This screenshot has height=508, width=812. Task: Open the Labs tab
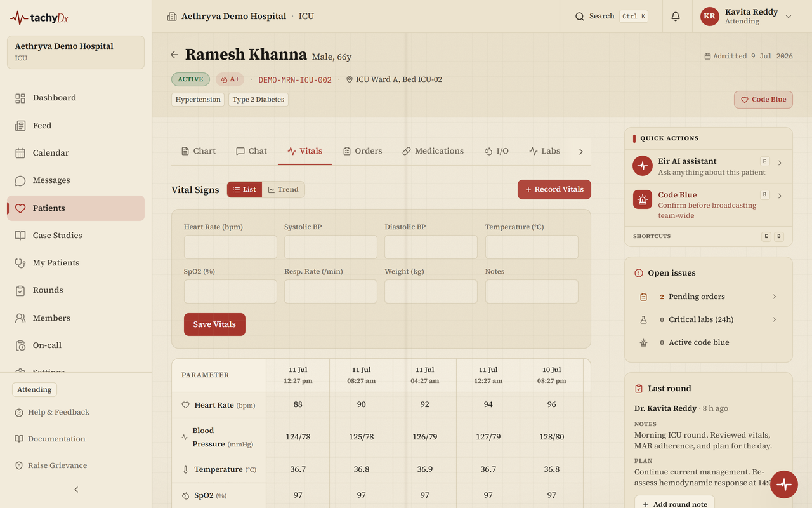[544, 151]
